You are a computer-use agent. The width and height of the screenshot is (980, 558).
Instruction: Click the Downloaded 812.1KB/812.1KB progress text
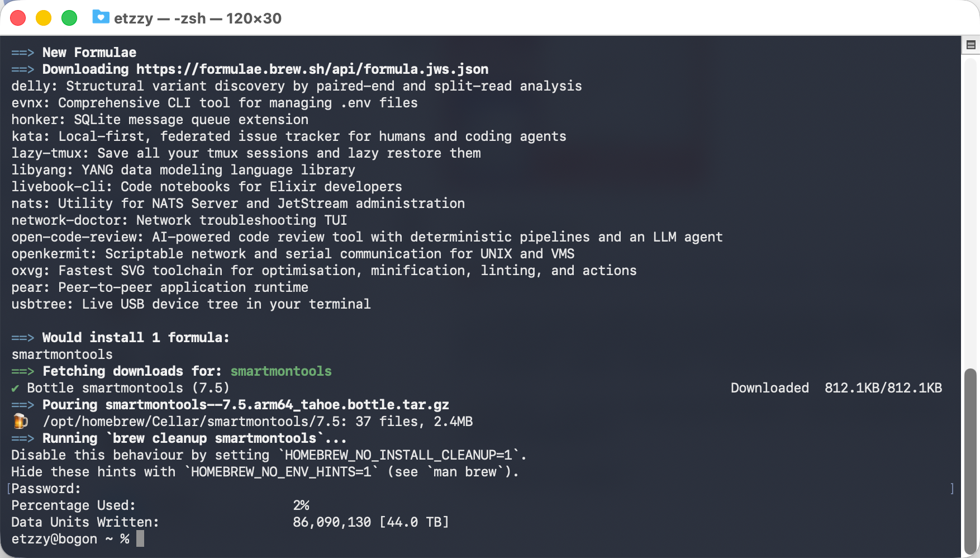tap(836, 388)
